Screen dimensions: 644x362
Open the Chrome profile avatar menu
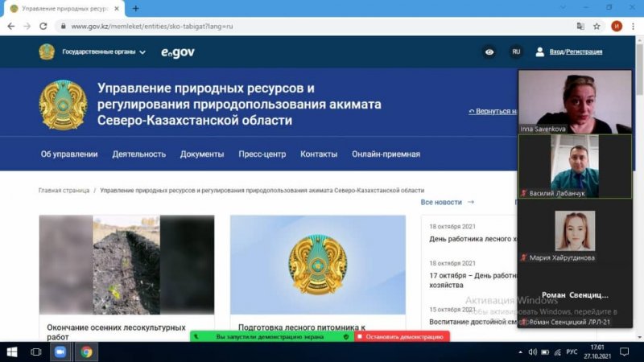pos(616,26)
